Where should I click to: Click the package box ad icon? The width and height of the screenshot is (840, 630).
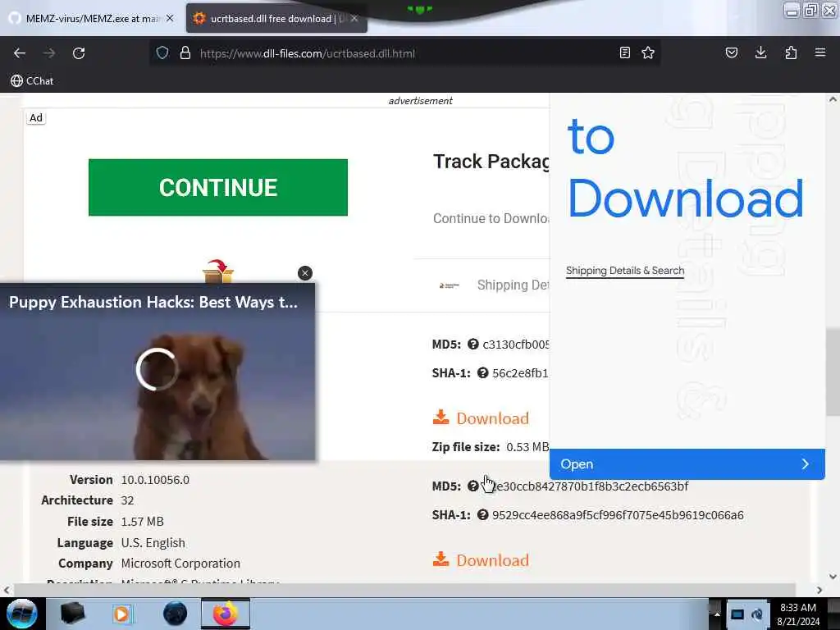[218, 271]
